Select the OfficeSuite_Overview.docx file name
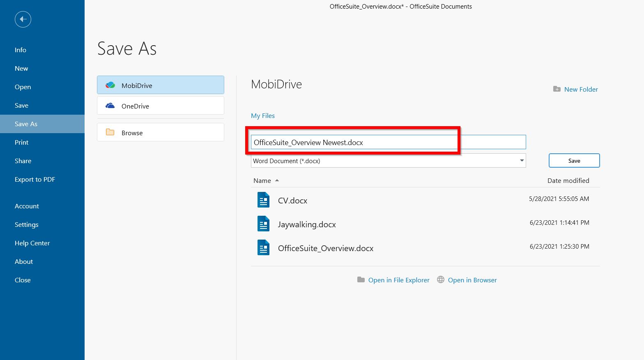The width and height of the screenshot is (644, 360). tap(326, 248)
